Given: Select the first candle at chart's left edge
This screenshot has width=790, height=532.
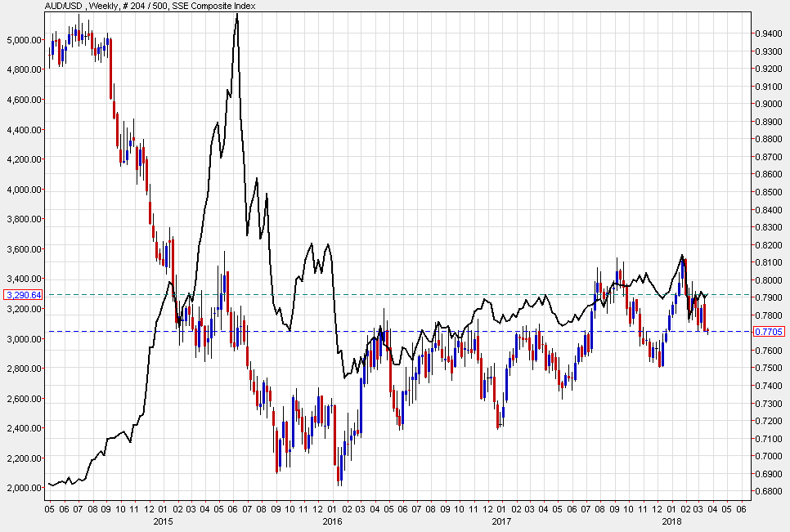Looking at the screenshot, I should (x=51, y=51).
